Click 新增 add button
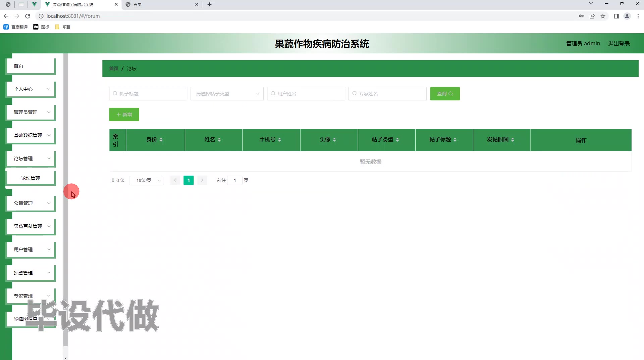The image size is (644, 360). click(x=124, y=115)
